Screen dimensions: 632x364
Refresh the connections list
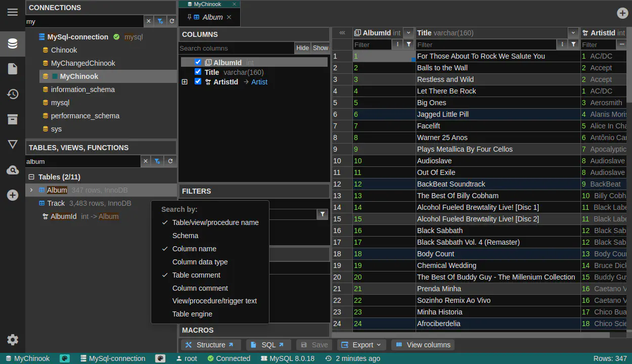[x=172, y=21]
